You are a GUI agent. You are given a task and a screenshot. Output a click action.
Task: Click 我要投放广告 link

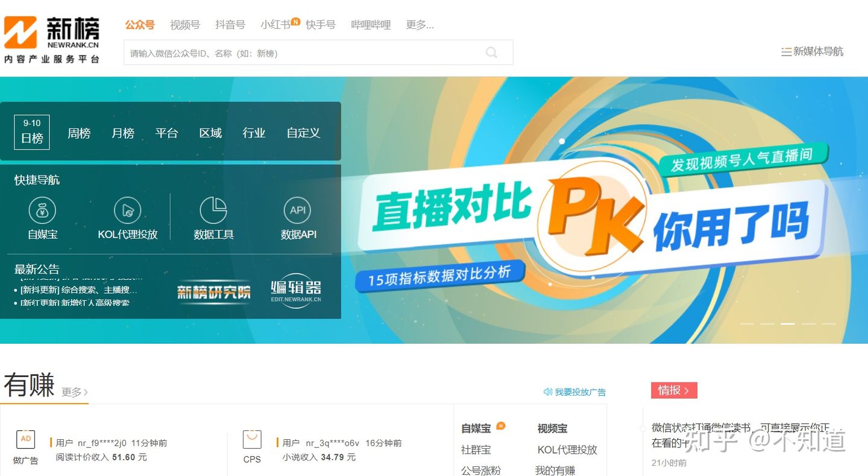(580, 392)
